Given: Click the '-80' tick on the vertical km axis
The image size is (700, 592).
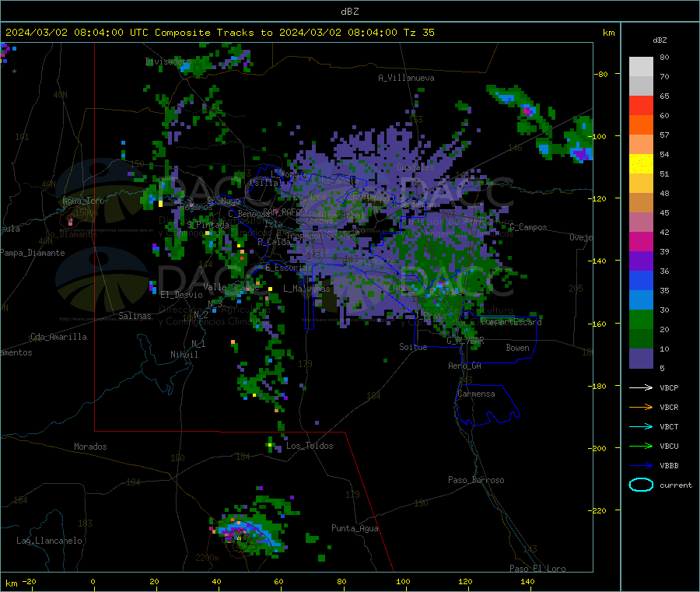Looking at the screenshot, I should coord(600,74).
